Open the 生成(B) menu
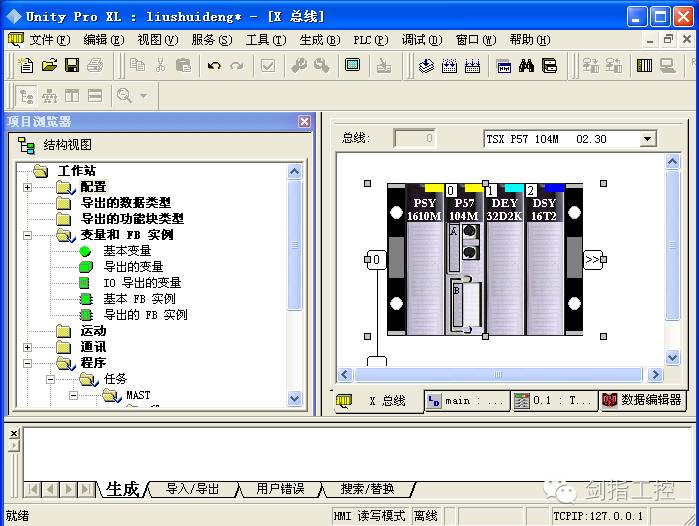This screenshot has height=526, width=699. point(320,40)
